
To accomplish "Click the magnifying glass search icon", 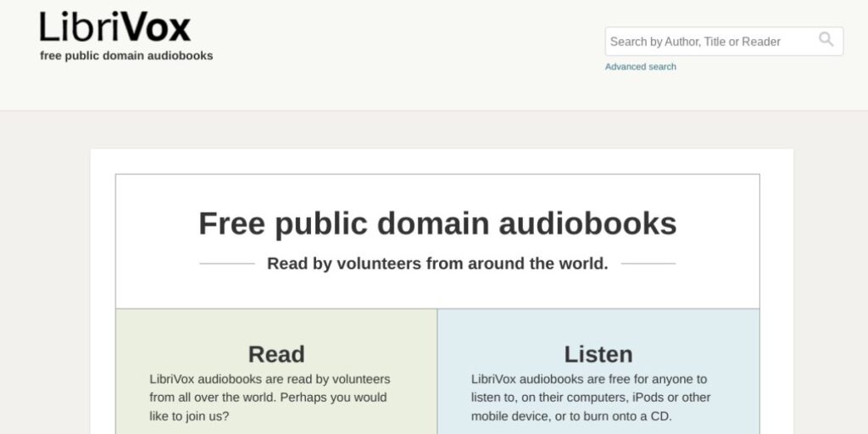I will pyautogui.click(x=826, y=40).
